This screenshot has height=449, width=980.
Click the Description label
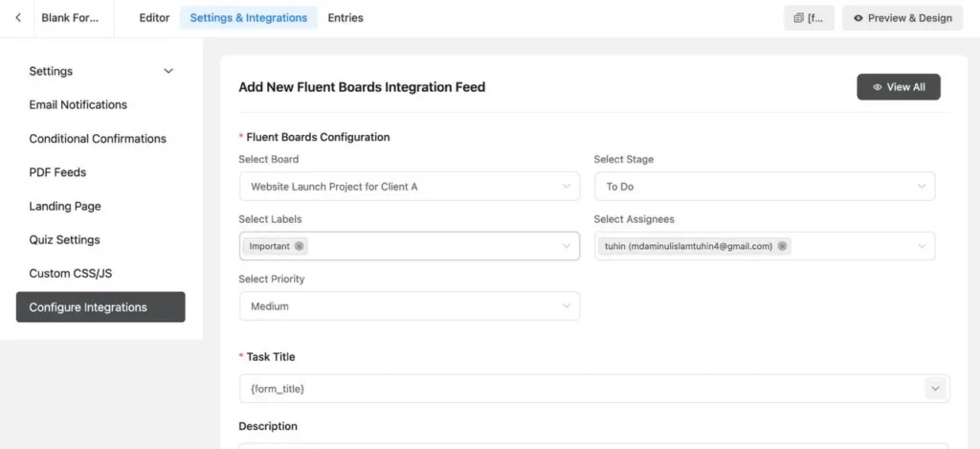[268, 426]
